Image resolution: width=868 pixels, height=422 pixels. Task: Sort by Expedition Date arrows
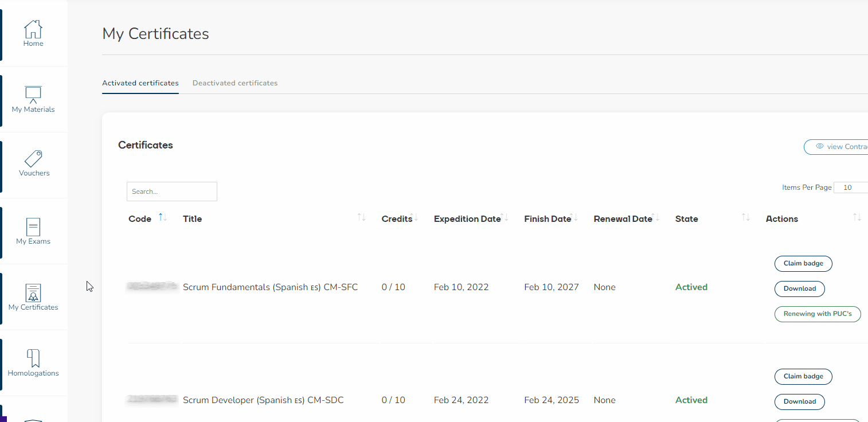(x=505, y=218)
